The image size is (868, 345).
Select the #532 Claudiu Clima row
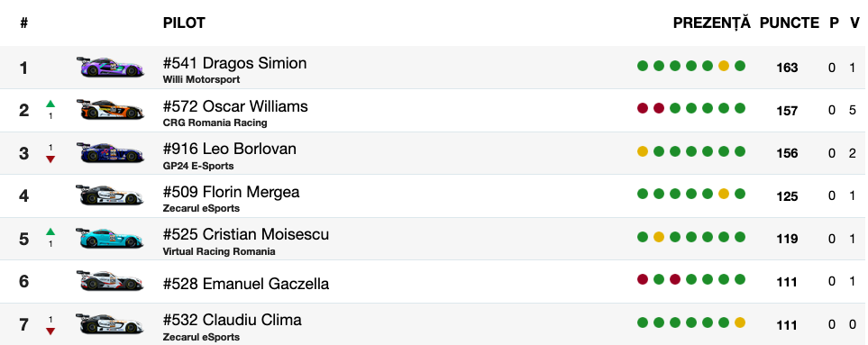coord(434,324)
